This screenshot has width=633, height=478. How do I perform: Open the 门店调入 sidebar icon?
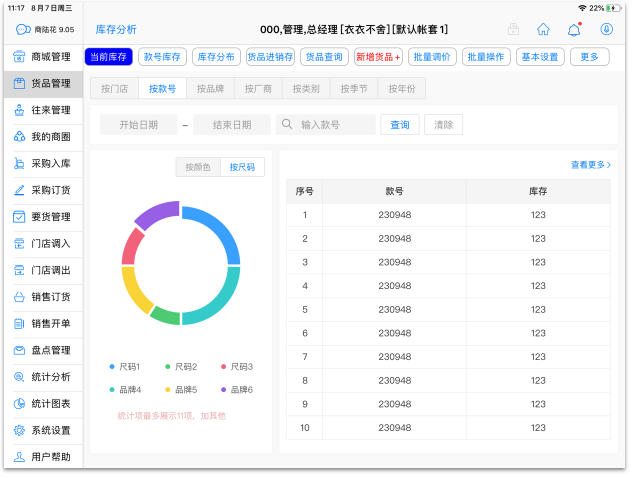click(x=19, y=243)
